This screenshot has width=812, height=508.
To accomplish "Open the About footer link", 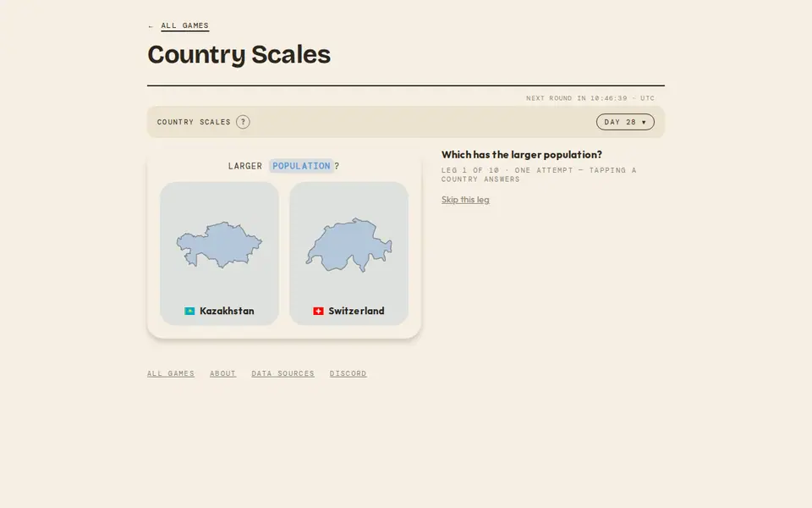I will 222,373.
